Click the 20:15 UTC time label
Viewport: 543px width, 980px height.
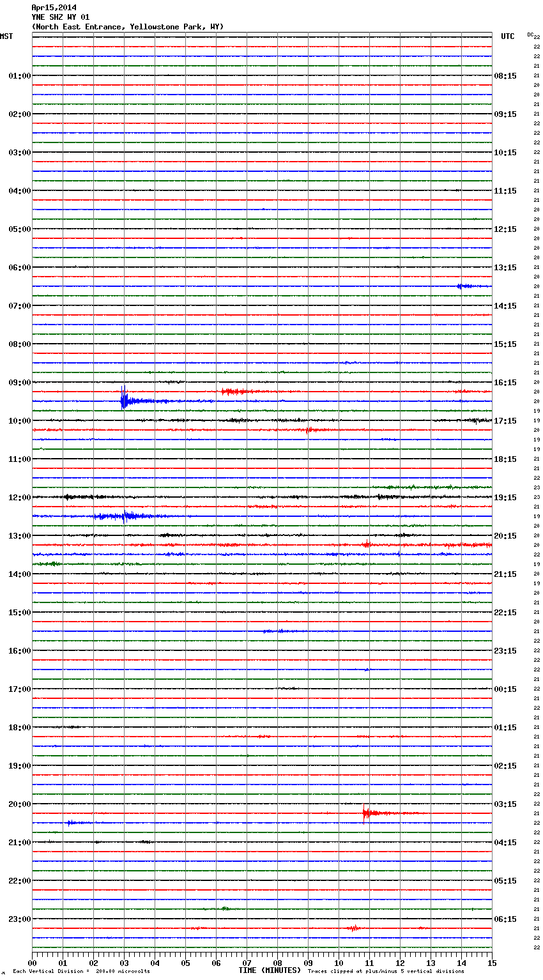click(505, 536)
